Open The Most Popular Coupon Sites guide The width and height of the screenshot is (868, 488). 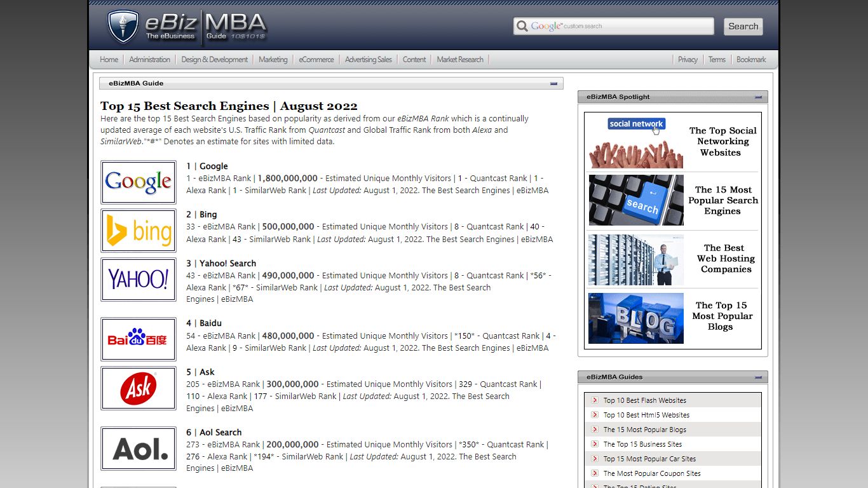click(652, 473)
